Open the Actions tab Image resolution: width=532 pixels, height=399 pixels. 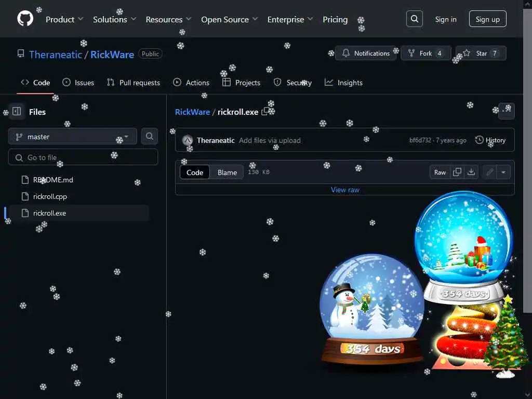click(x=191, y=83)
